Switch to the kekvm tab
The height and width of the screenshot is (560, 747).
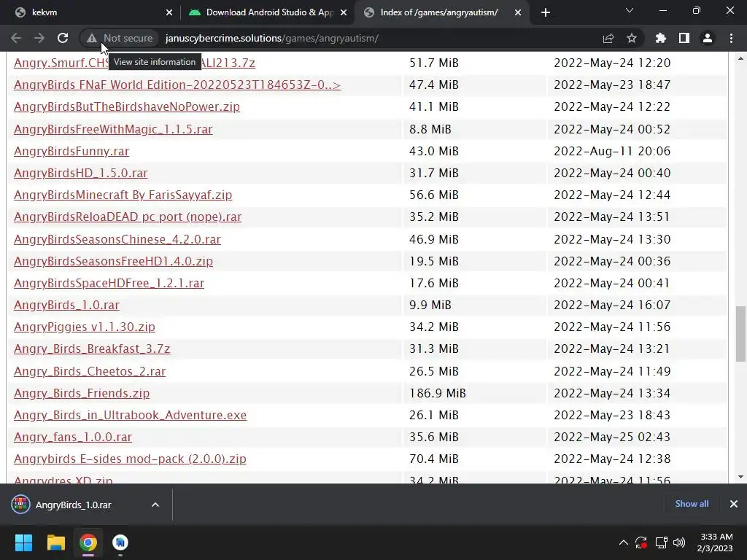click(90, 12)
